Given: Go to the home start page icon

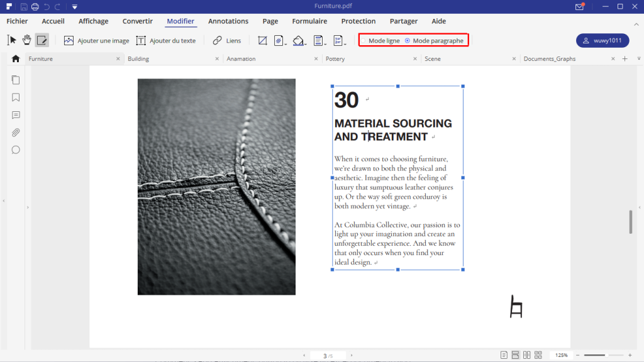Looking at the screenshot, I should pyautogui.click(x=16, y=58).
